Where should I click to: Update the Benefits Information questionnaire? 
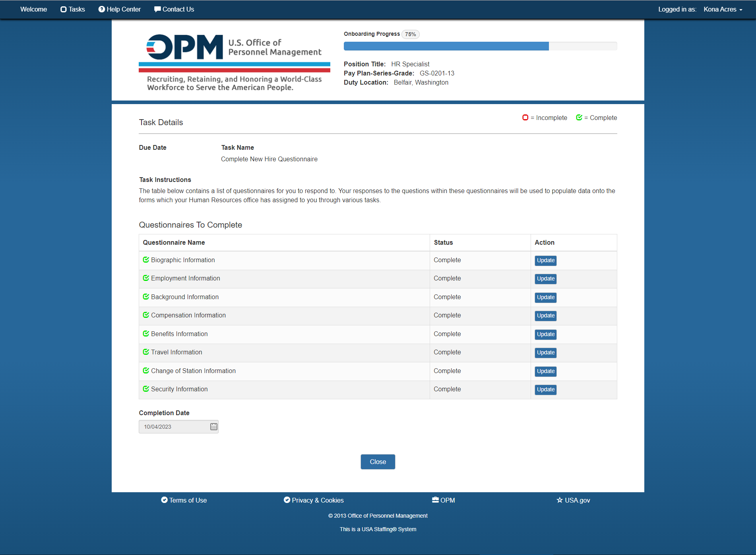point(546,335)
